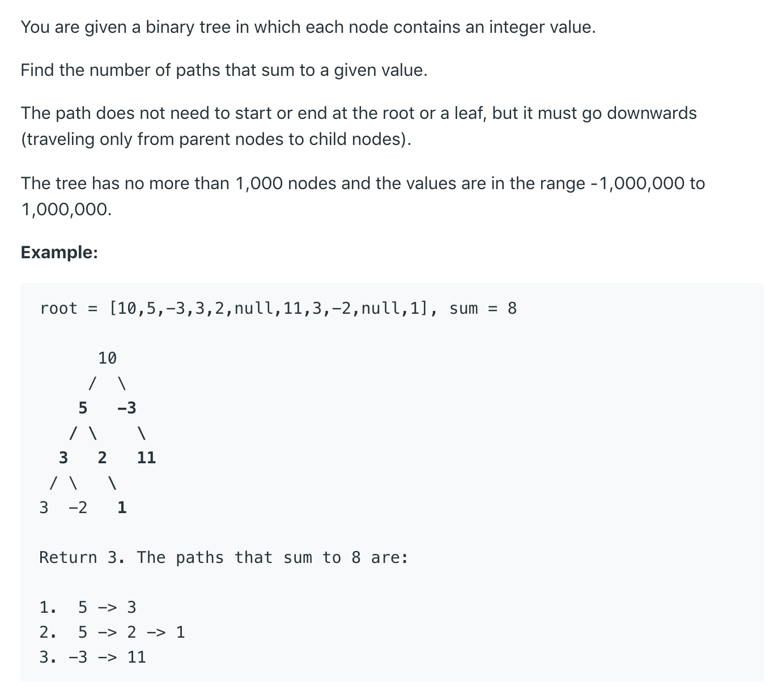Viewport: 782px width, 700px height.
Task: Click the first path '5 -> 3'
Action: 107,608
